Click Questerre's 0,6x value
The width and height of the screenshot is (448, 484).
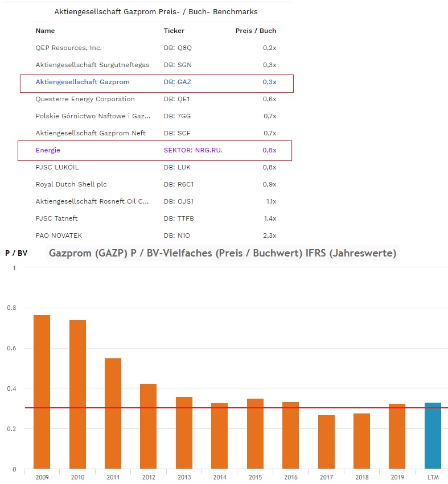point(269,99)
